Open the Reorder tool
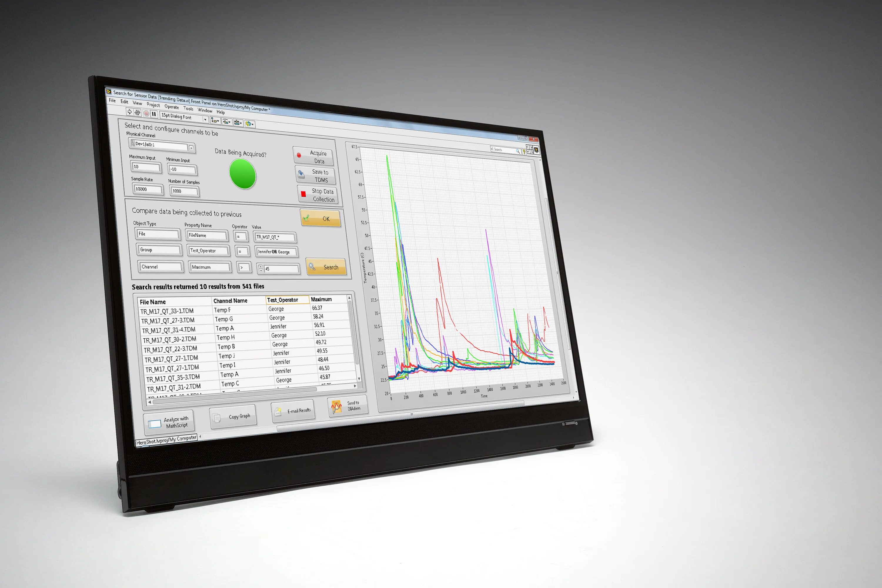 tap(249, 123)
